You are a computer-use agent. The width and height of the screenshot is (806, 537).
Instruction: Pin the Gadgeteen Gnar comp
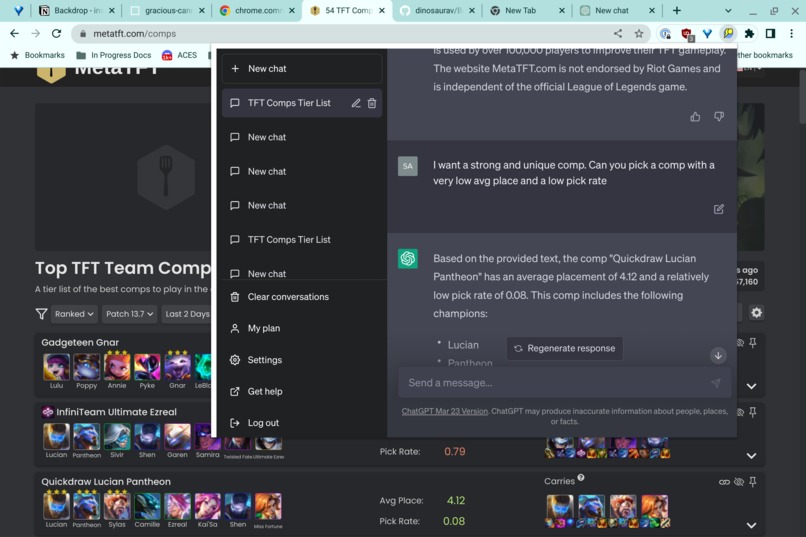pyautogui.click(x=753, y=343)
